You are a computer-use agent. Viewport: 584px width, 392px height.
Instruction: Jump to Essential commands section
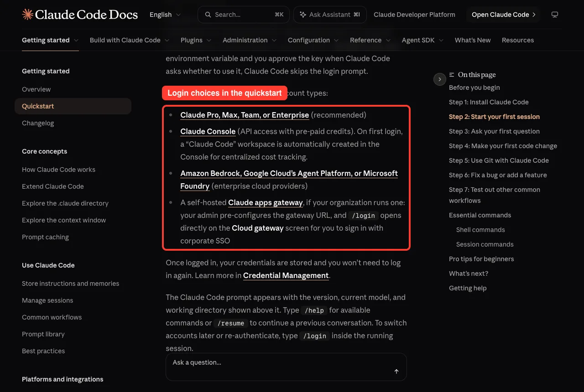(x=480, y=215)
